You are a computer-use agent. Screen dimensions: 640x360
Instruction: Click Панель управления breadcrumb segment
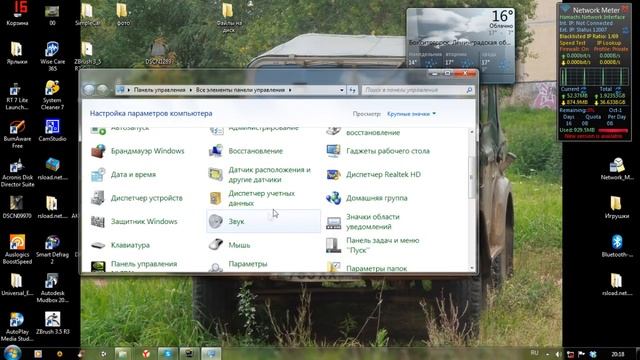[x=160, y=90]
